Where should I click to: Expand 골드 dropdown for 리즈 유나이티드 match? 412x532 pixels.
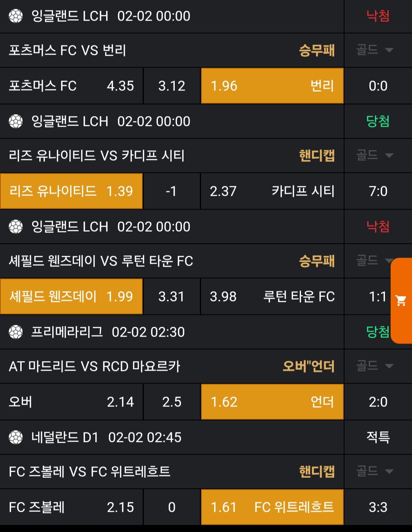point(375,155)
